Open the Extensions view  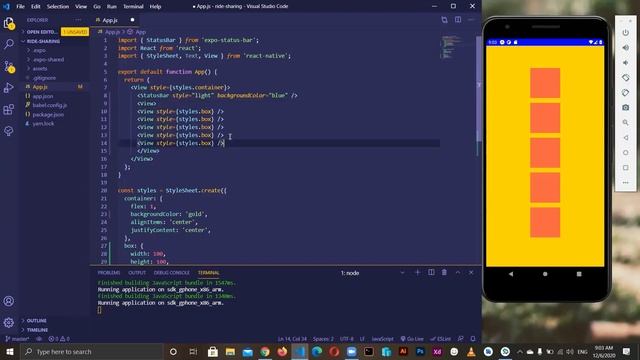click(9, 109)
